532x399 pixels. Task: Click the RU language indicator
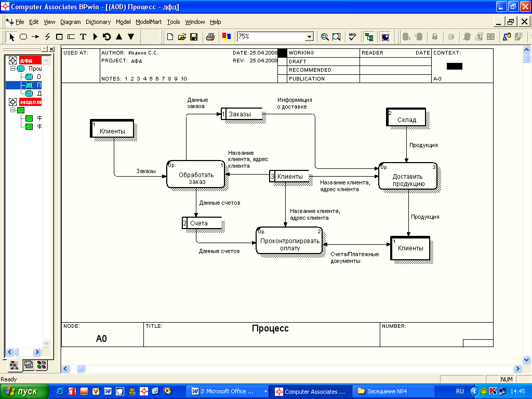pyautogui.click(x=460, y=392)
